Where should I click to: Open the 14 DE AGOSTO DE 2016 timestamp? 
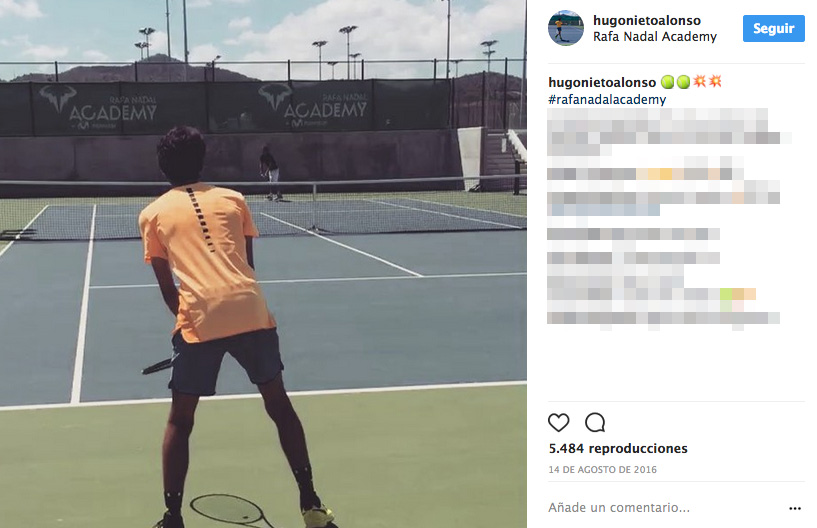(602, 470)
